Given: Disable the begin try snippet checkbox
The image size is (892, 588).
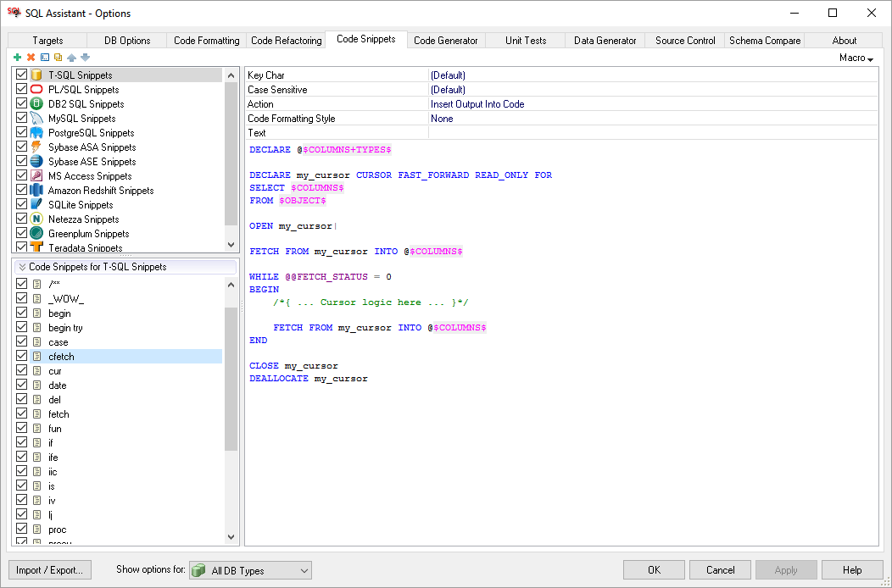Looking at the screenshot, I should pos(22,328).
